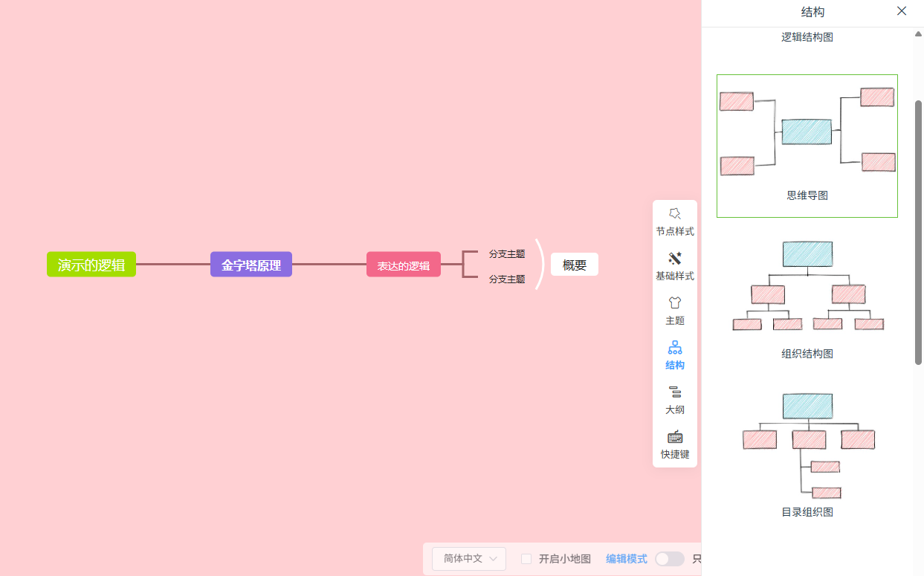
Task: Toggle the 编辑模式 switch
Action: [669, 559]
